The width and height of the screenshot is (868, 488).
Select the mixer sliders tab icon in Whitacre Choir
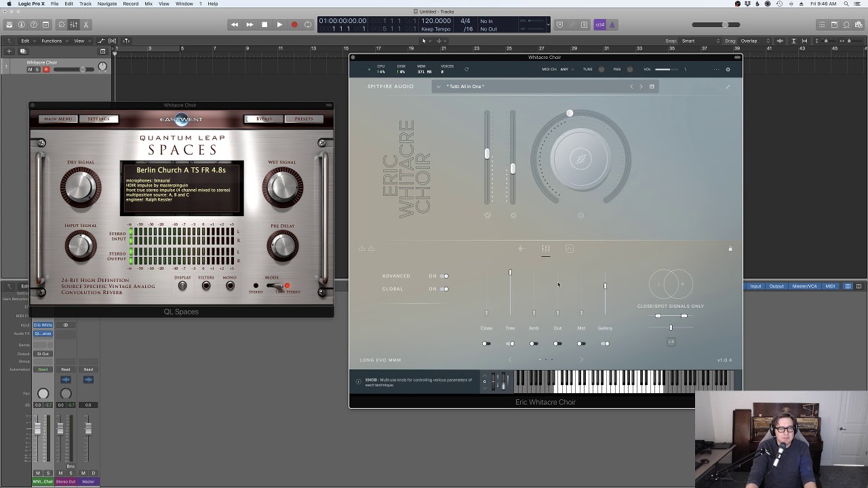(x=546, y=249)
